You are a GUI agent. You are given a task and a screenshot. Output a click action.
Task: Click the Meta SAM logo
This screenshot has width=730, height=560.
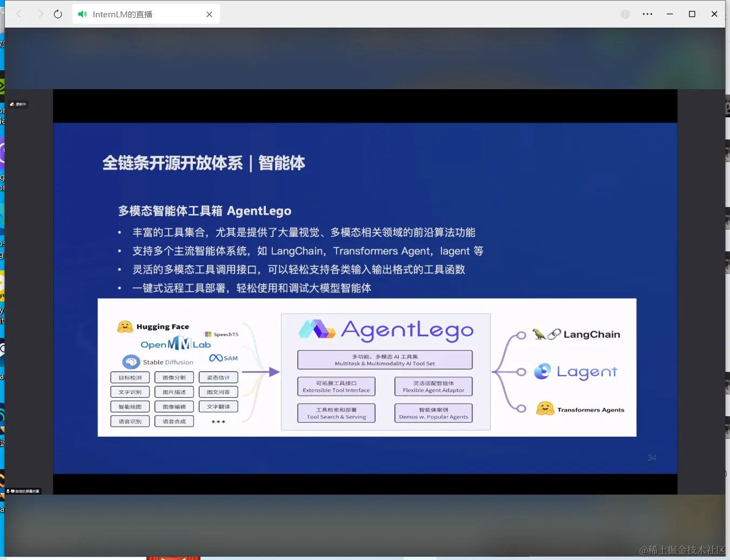pyautogui.click(x=223, y=358)
